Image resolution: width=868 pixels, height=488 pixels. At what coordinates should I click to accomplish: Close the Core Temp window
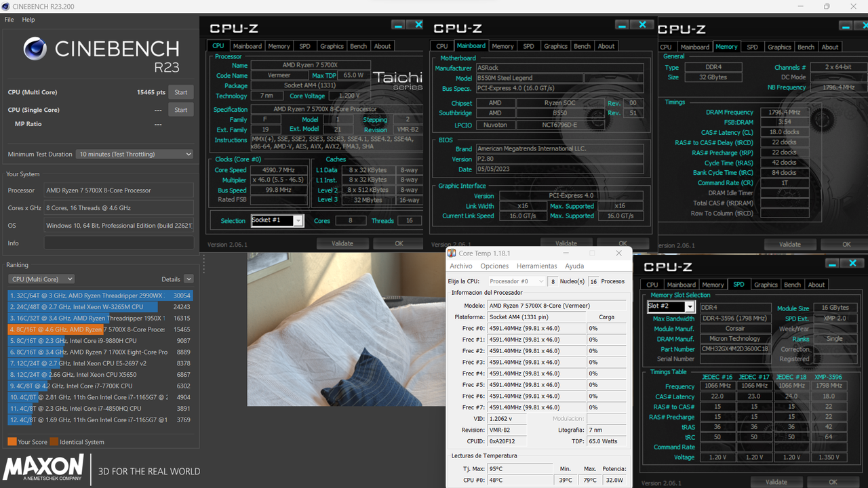(618, 253)
